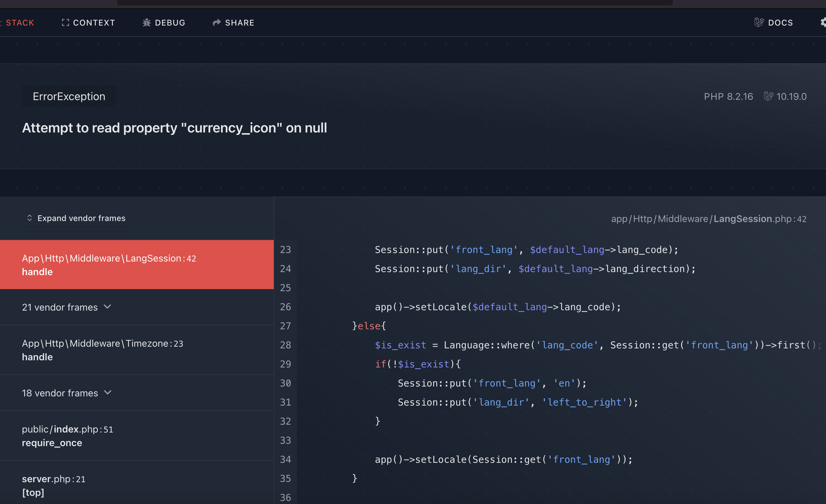The height and width of the screenshot is (504, 826).
Task: Click the }else{ code on line 27
Action: [x=369, y=326]
